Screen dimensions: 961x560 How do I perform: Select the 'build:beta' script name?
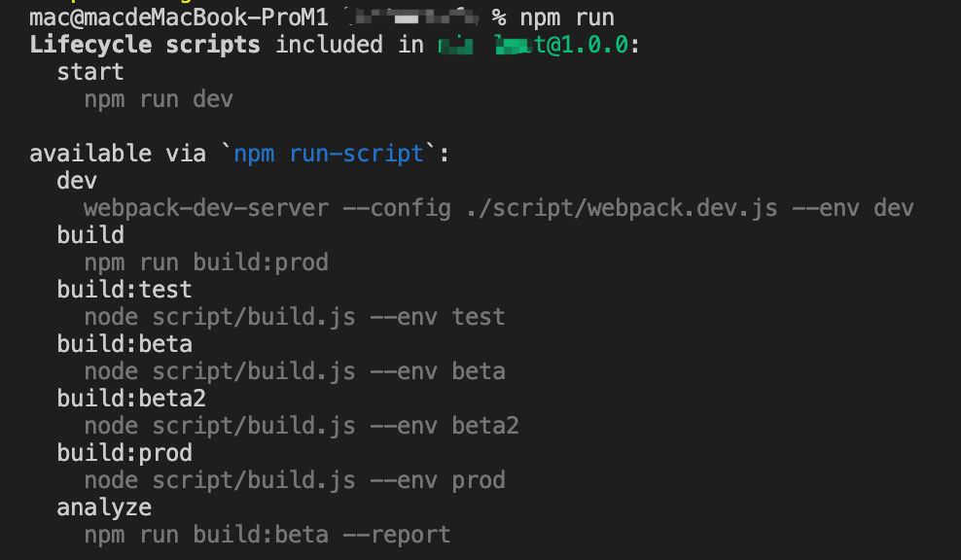(125, 344)
